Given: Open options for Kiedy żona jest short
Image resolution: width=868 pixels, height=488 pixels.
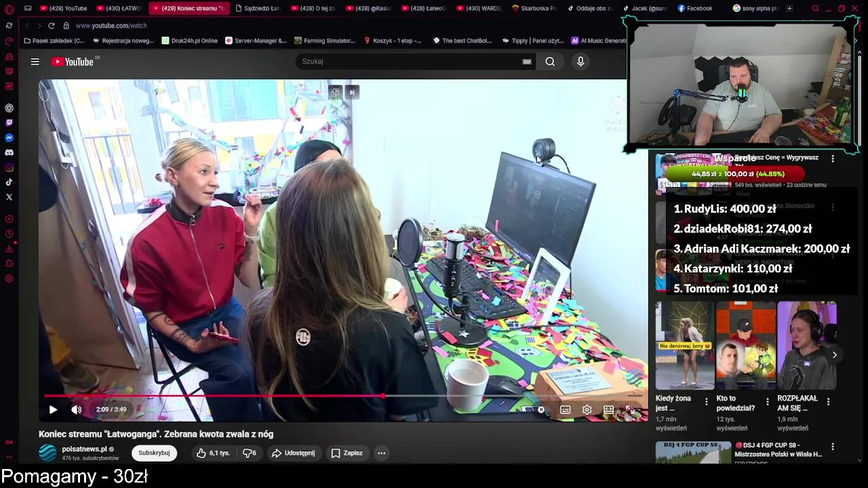Looking at the screenshot, I should point(706,402).
